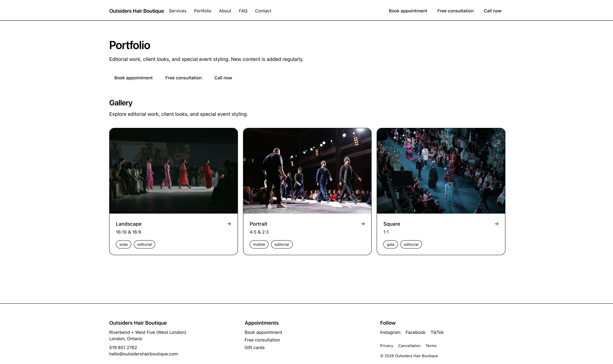Viewport: 613px width, 364px height.
Task: Select the 'editorial' tag on the Square card
Action: coord(411,244)
